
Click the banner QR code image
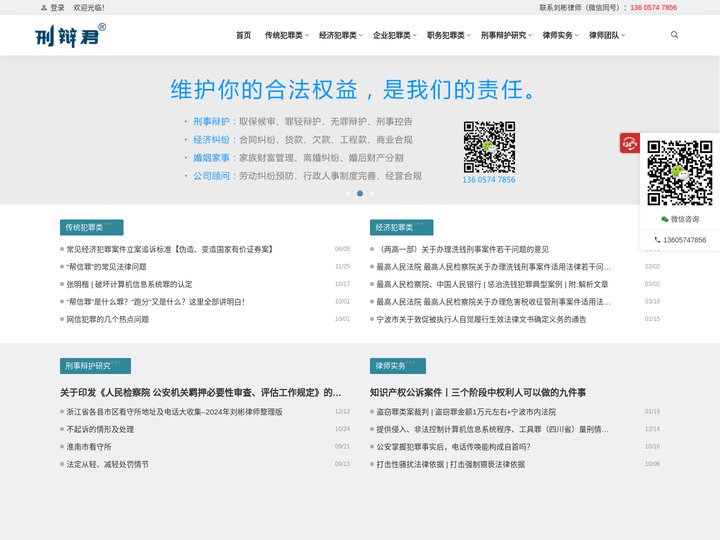coord(489,147)
